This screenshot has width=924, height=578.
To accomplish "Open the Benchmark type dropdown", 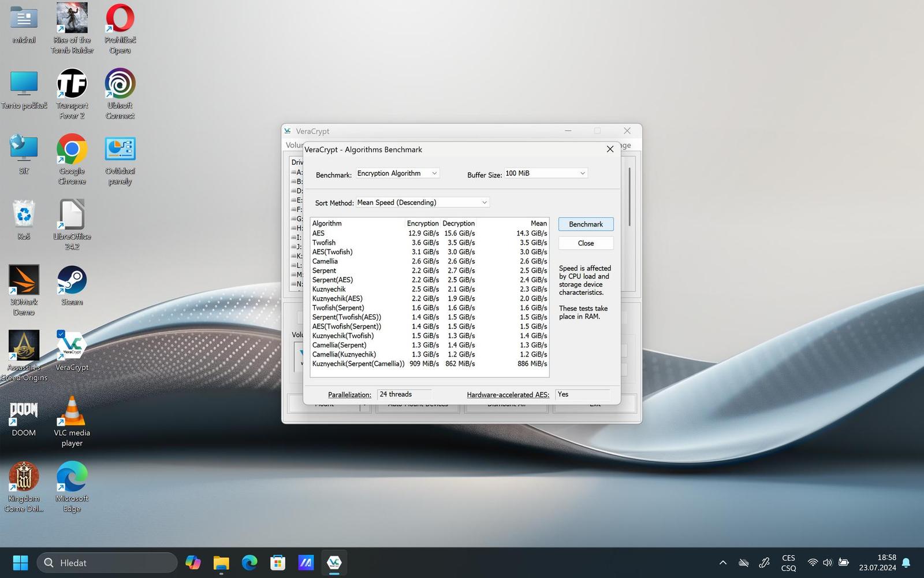I will point(397,173).
